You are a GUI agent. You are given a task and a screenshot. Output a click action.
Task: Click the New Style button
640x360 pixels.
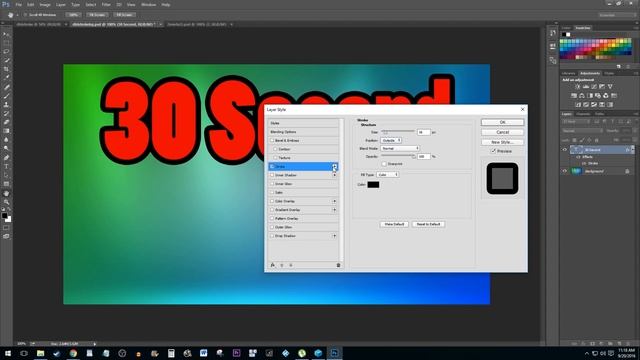(502, 142)
